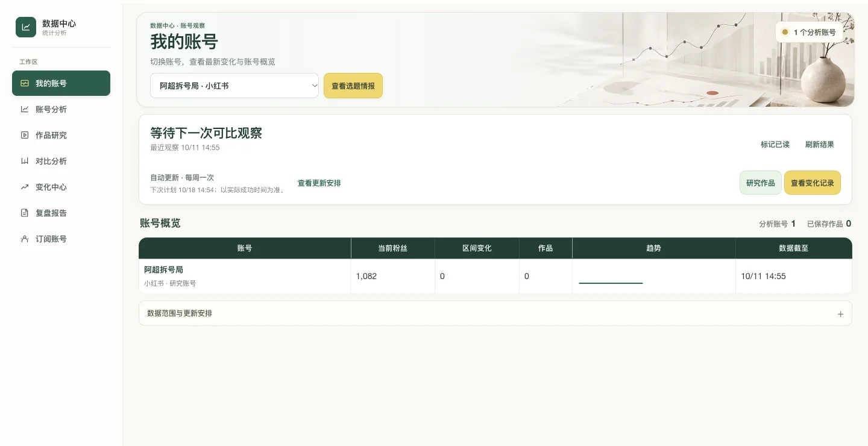This screenshot has width=868, height=446.
Task: Click the 对比分析 bar chart icon
Action: (x=25, y=161)
